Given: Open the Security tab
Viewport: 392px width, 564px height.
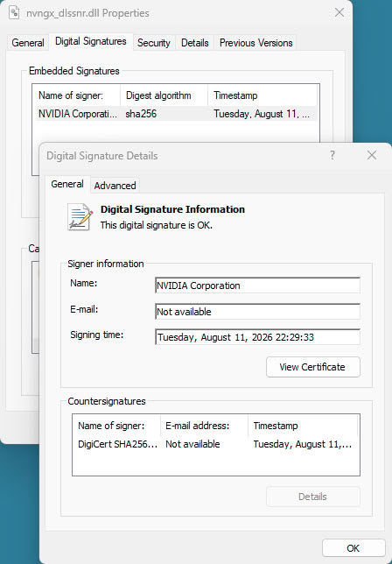Looking at the screenshot, I should [x=154, y=43].
